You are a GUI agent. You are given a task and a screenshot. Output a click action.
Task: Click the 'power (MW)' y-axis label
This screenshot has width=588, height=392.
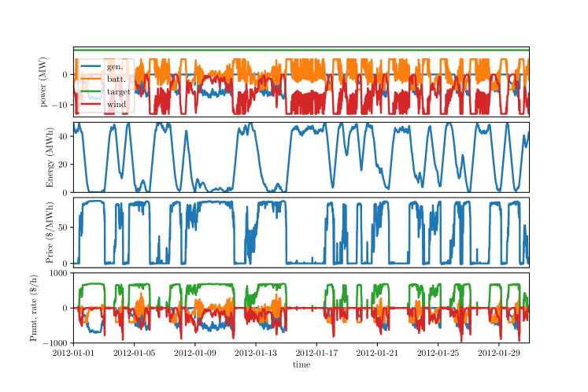pos(43,82)
